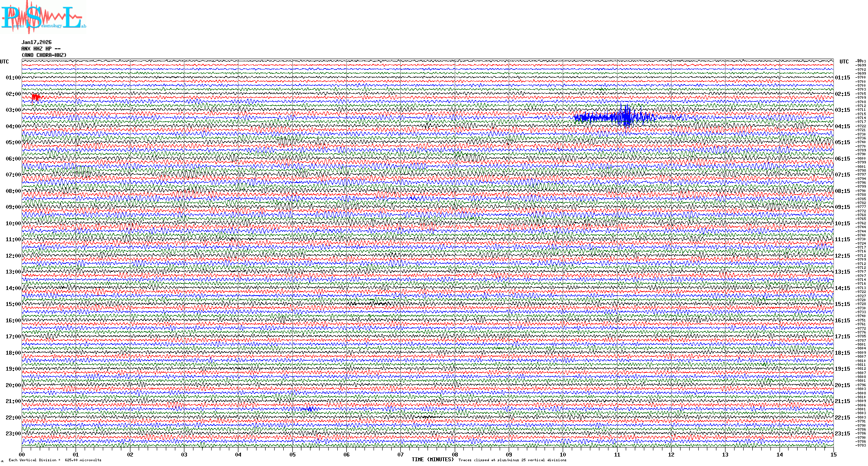Viewport: 868px width, 466px height.
Task: Click the traces clipped footnote text
Action: 512,460
